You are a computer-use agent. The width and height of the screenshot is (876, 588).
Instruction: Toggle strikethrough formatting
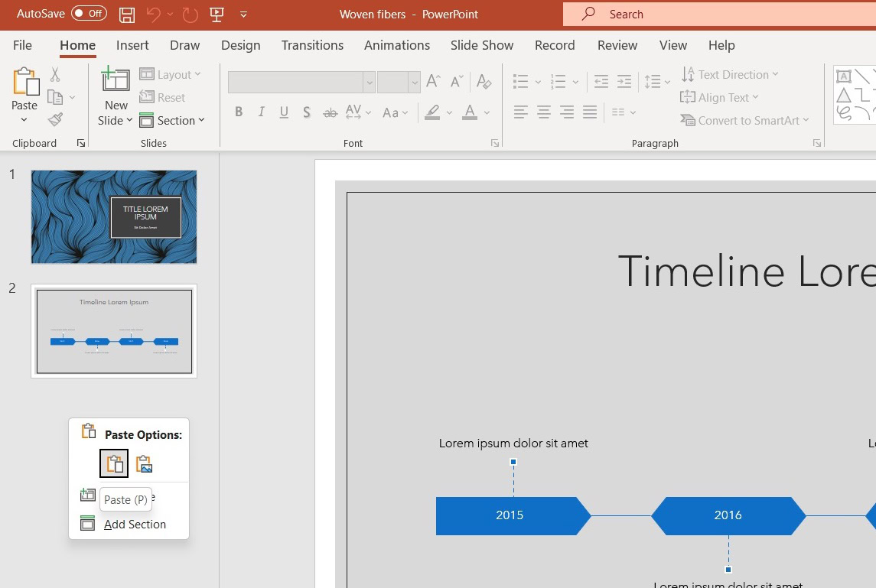[330, 112]
